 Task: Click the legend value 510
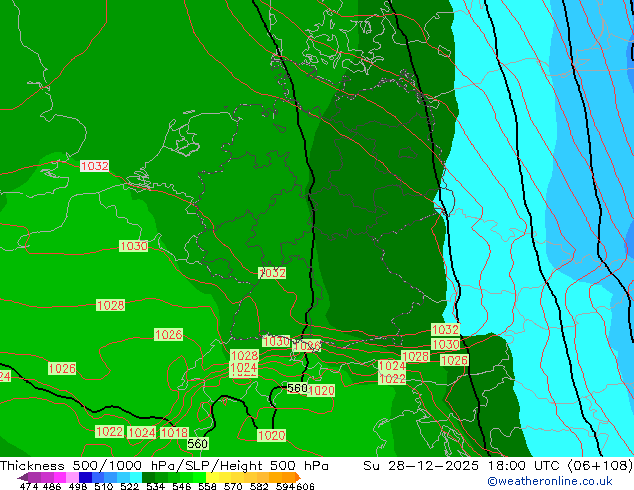point(104,486)
